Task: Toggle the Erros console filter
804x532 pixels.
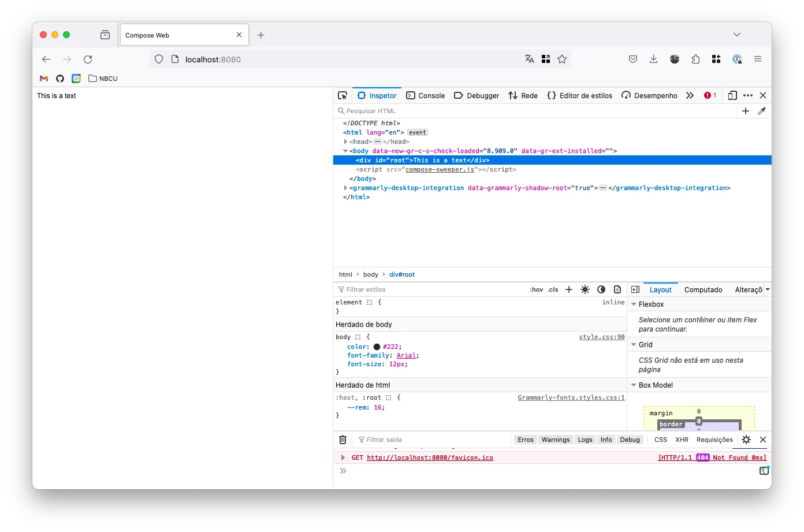Action: click(x=526, y=440)
